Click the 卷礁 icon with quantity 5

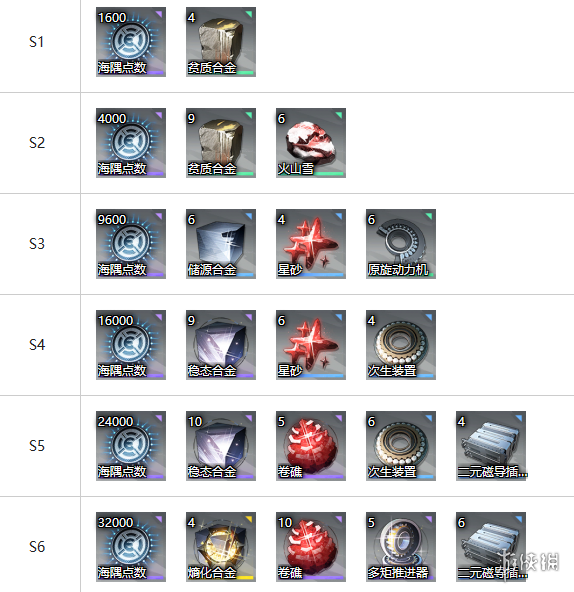pyautogui.click(x=311, y=446)
